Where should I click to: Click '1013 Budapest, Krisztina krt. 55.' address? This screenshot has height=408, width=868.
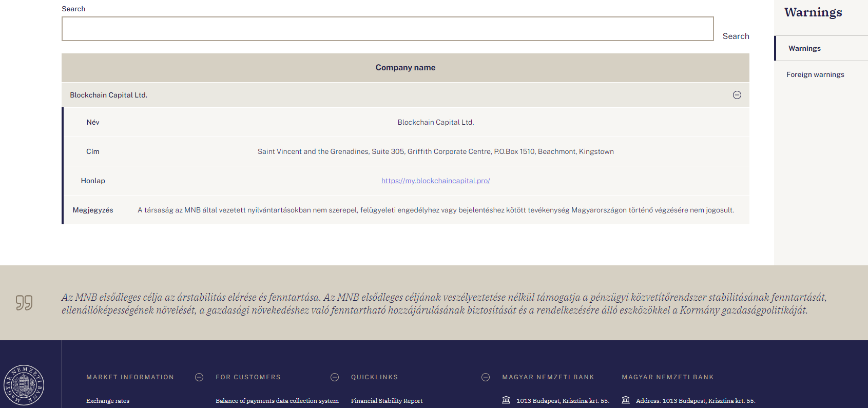pyautogui.click(x=563, y=401)
